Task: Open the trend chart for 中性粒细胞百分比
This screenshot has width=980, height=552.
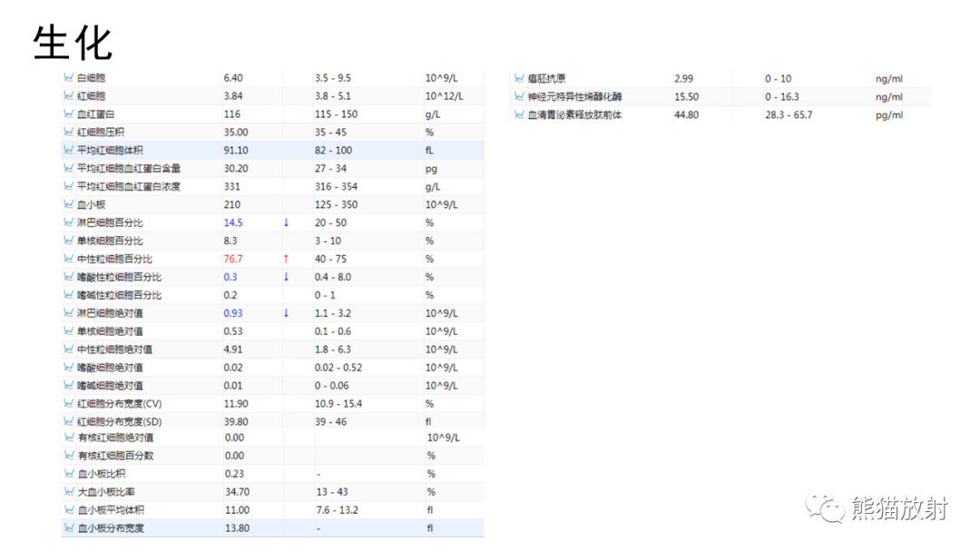Action: (x=70, y=259)
